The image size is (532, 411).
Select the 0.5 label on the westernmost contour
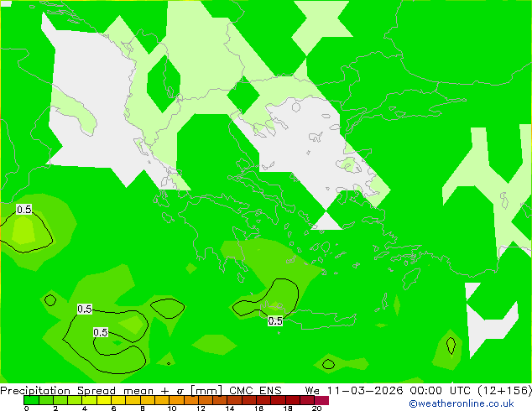coord(24,210)
